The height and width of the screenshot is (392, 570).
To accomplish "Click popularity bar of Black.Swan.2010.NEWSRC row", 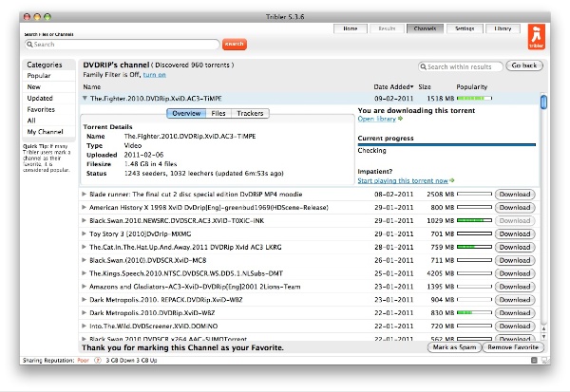I will coord(474,220).
